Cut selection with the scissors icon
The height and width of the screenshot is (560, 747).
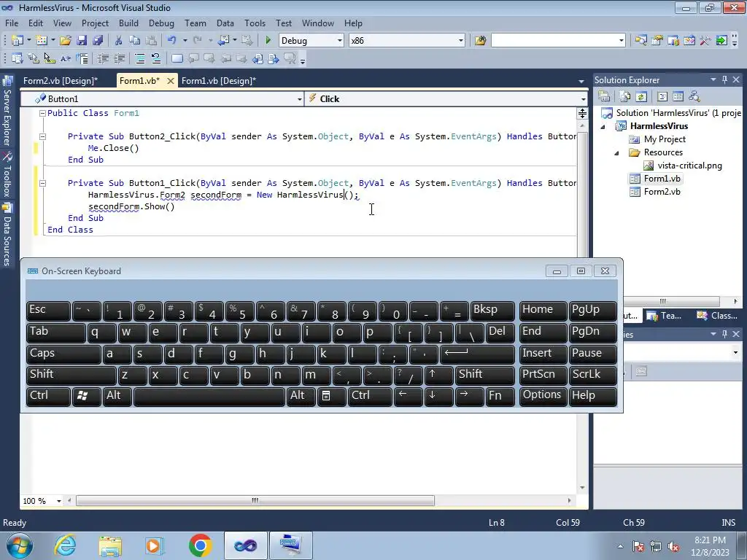(119, 41)
